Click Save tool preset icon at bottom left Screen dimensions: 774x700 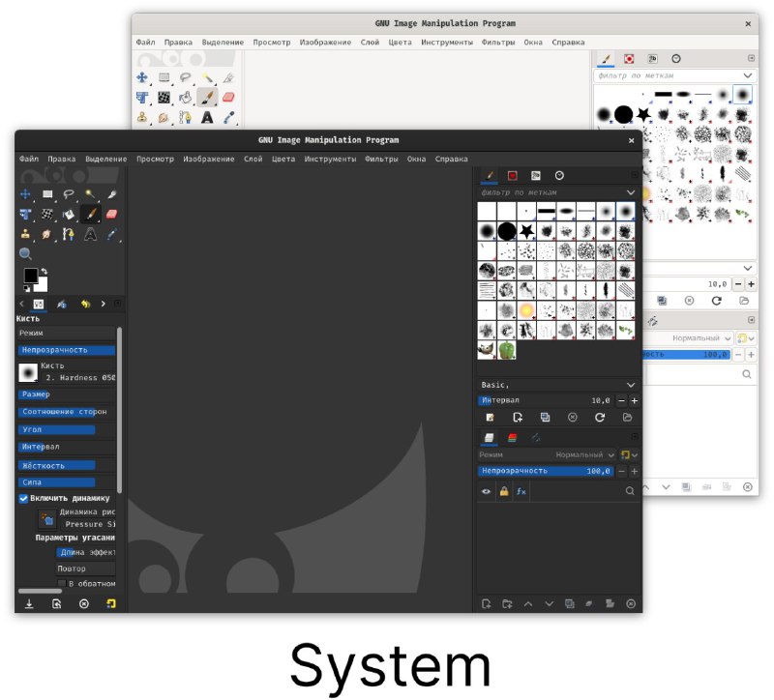coord(29,604)
